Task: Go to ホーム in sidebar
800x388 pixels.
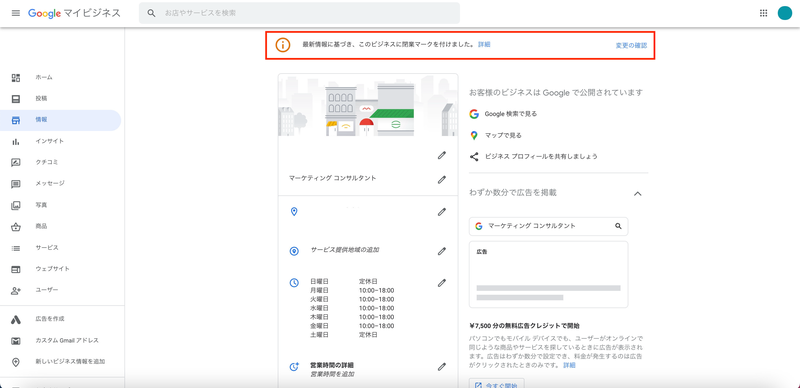Action: pos(61,77)
